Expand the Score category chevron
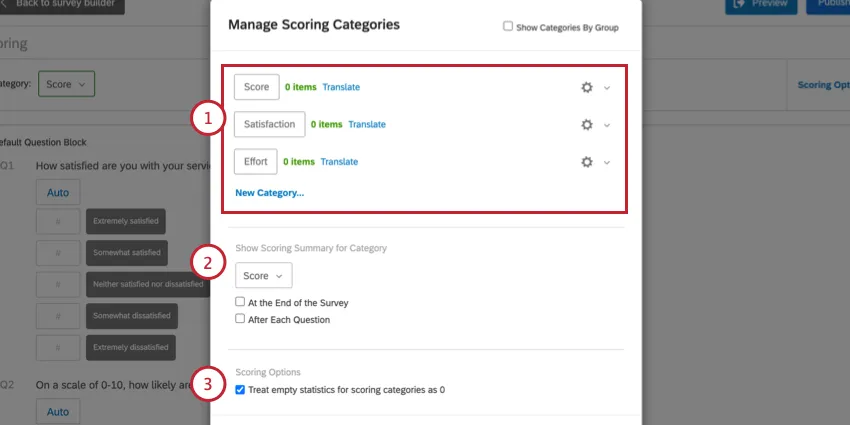This screenshot has height=425, width=850. pyautogui.click(x=607, y=88)
